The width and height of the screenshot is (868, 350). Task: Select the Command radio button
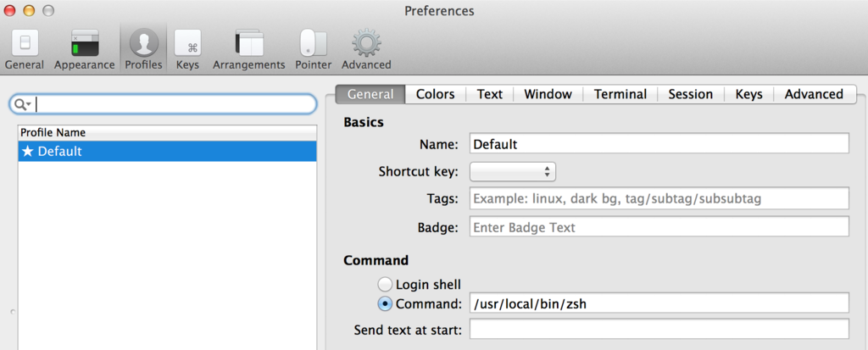[385, 303]
